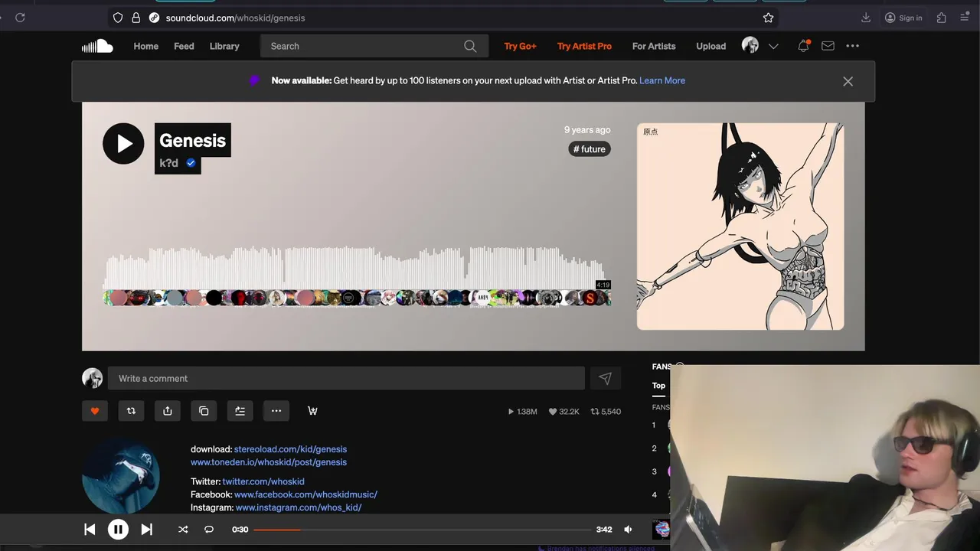Click the 5,540 reposts count

(x=605, y=412)
